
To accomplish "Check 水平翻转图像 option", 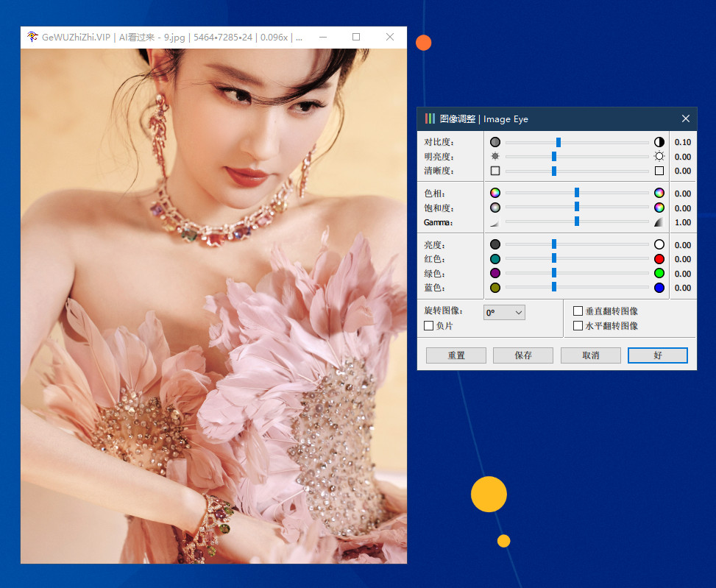I will click(578, 325).
